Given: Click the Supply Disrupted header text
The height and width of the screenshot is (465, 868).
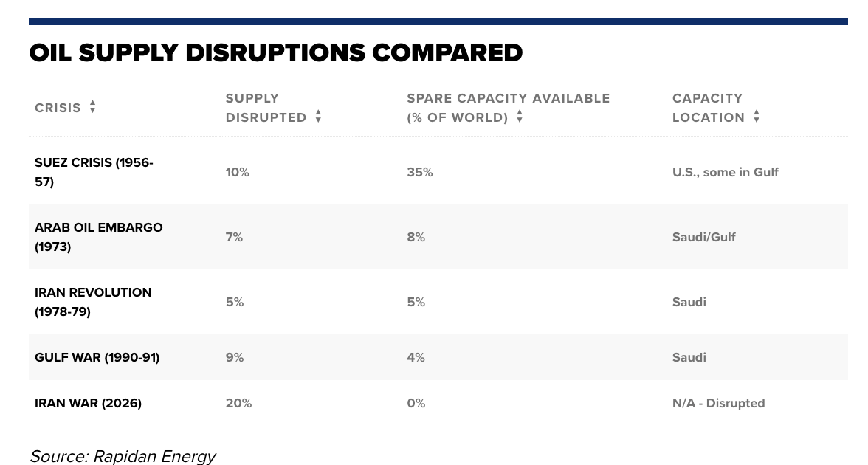Looking at the screenshot, I should click(x=266, y=108).
